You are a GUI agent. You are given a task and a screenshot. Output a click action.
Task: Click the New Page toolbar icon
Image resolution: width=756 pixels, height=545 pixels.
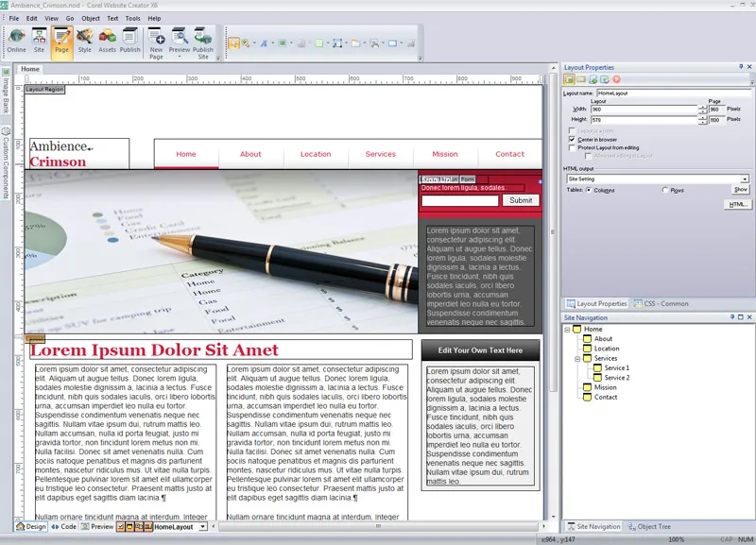pyautogui.click(x=156, y=43)
